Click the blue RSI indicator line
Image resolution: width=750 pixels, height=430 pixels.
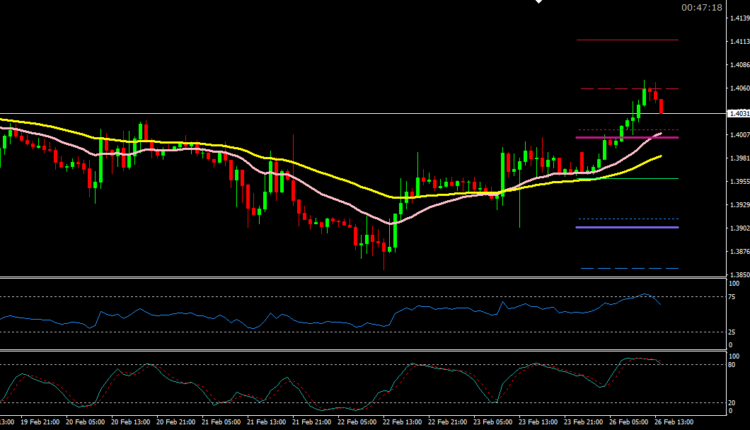pyautogui.click(x=300, y=320)
